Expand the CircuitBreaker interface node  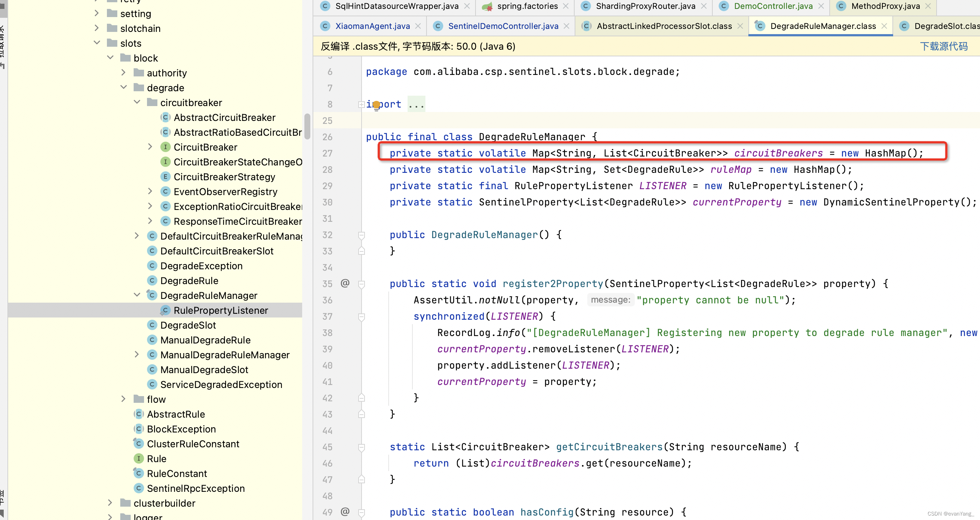[150, 147]
